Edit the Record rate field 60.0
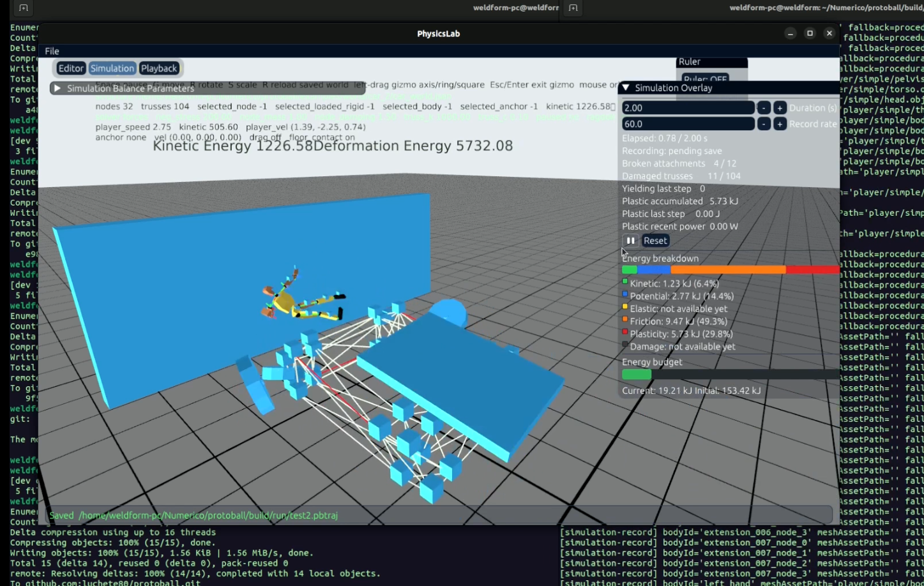Viewport: 924px width, 586px height. (x=688, y=124)
